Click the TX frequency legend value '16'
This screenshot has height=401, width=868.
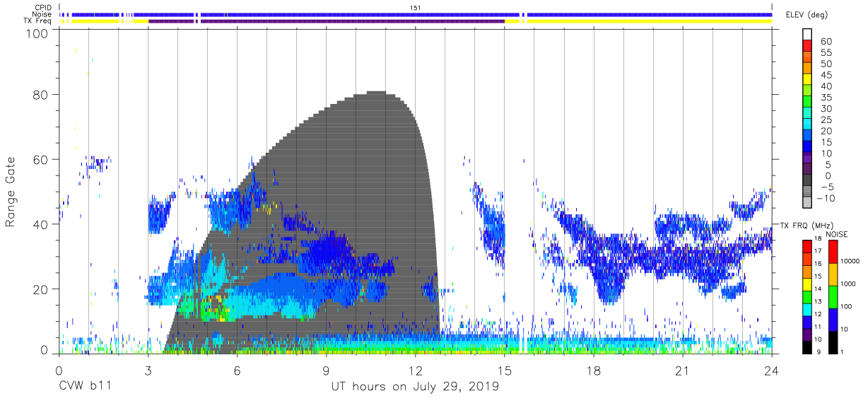click(x=819, y=264)
